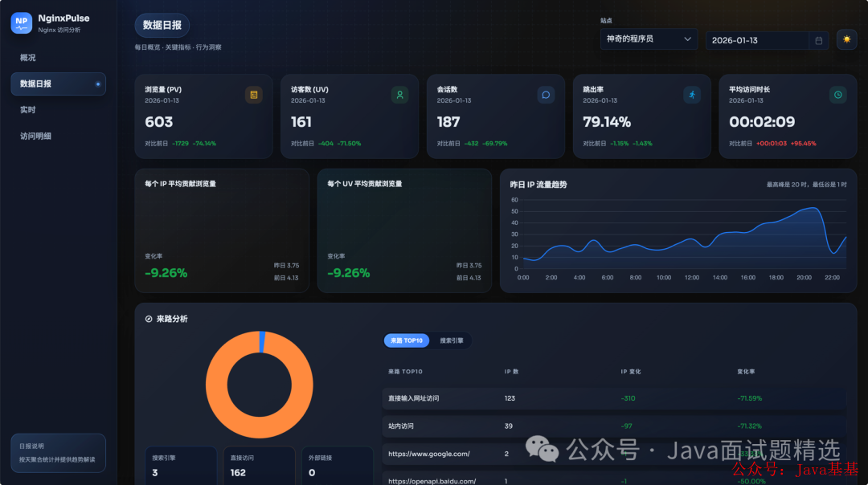Click the 会话数 value 187

tap(448, 122)
